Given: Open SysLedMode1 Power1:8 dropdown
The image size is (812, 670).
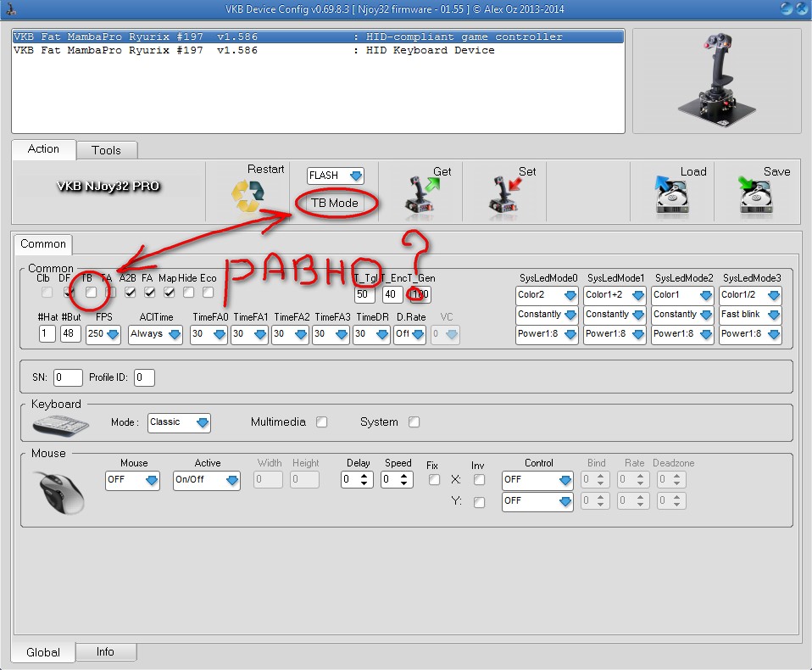Looking at the screenshot, I should point(615,334).
